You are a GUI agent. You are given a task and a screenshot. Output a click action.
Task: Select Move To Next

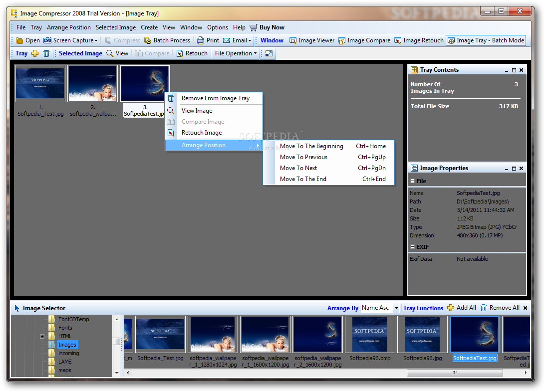pos(329,168)
